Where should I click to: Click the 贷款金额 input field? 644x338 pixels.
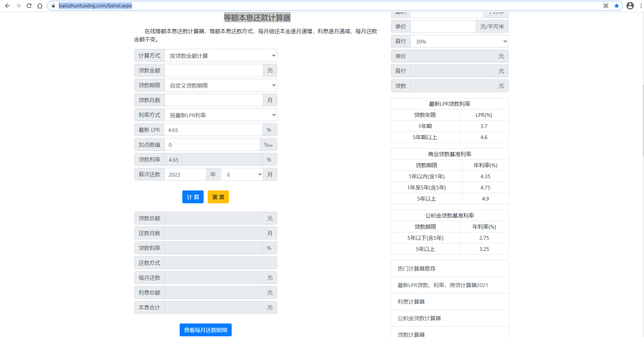pos(214,71)
